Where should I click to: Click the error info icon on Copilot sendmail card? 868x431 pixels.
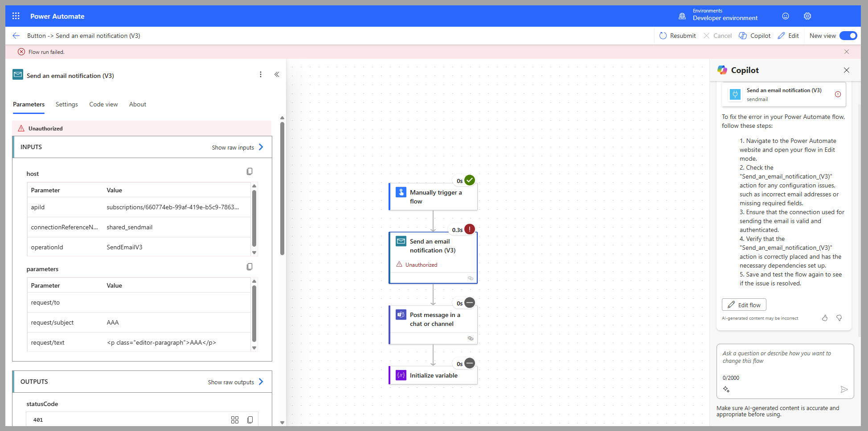click(x=838, y=94)
